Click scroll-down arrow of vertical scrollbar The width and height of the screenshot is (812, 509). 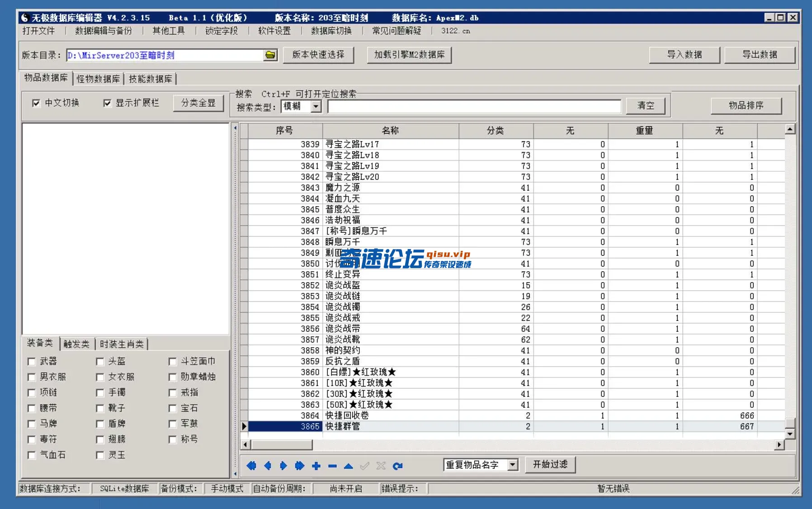tap(790, 434)
